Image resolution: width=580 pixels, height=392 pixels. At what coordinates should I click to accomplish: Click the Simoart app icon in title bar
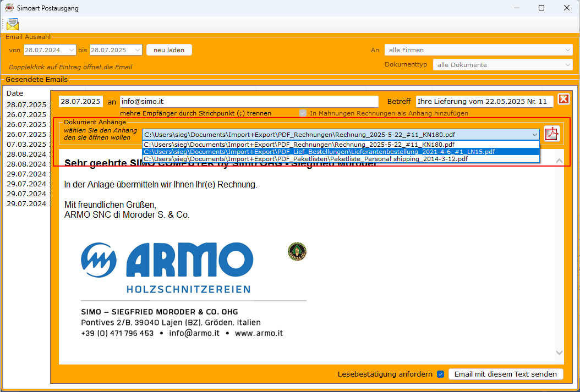click(9, 8)
